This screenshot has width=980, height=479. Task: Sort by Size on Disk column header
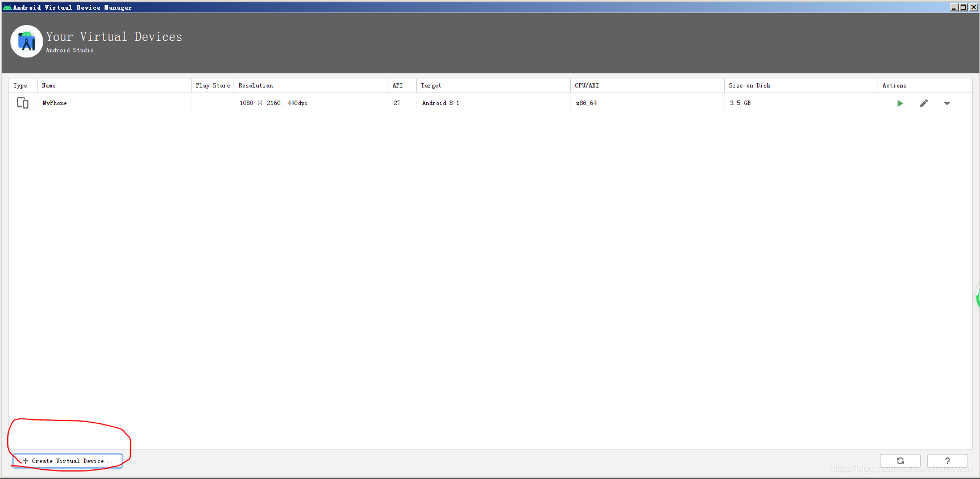pos(802,85)
